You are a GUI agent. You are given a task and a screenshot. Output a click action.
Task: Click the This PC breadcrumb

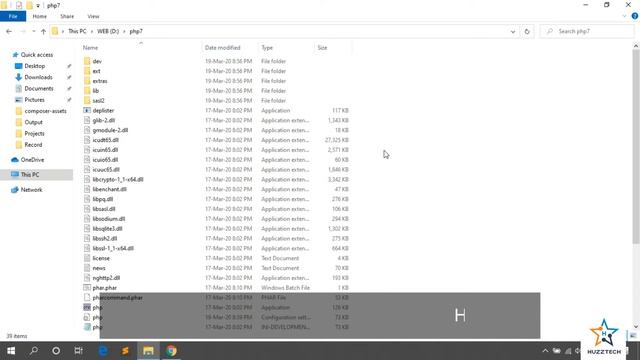[77, 31]
